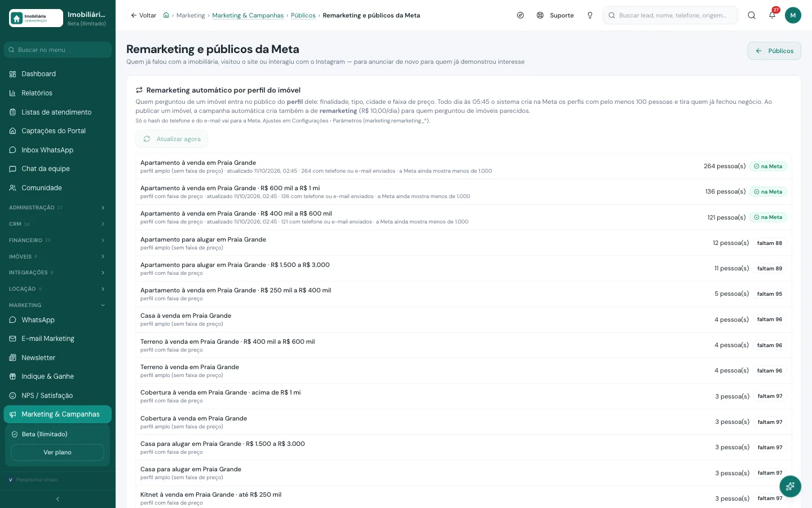
Task: Click the Imobiliária logo
Action: click(36, 18)
